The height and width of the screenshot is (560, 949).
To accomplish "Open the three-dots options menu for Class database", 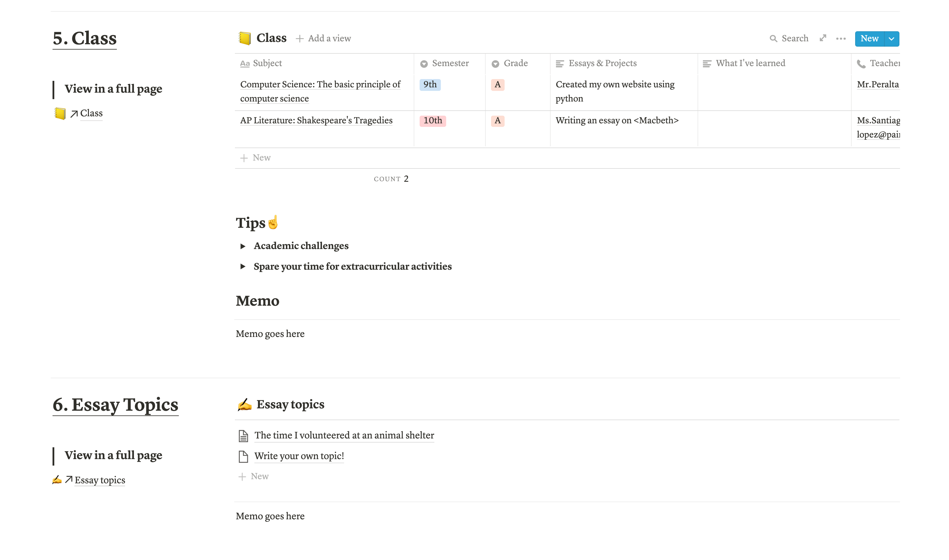I will (x=841, y=38).
